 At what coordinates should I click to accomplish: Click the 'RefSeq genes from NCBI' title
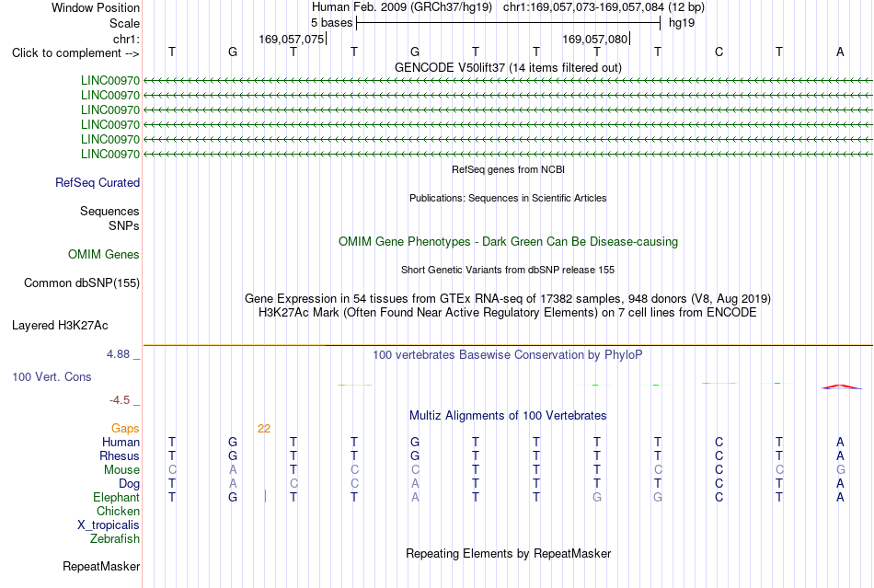click(508, 169)
